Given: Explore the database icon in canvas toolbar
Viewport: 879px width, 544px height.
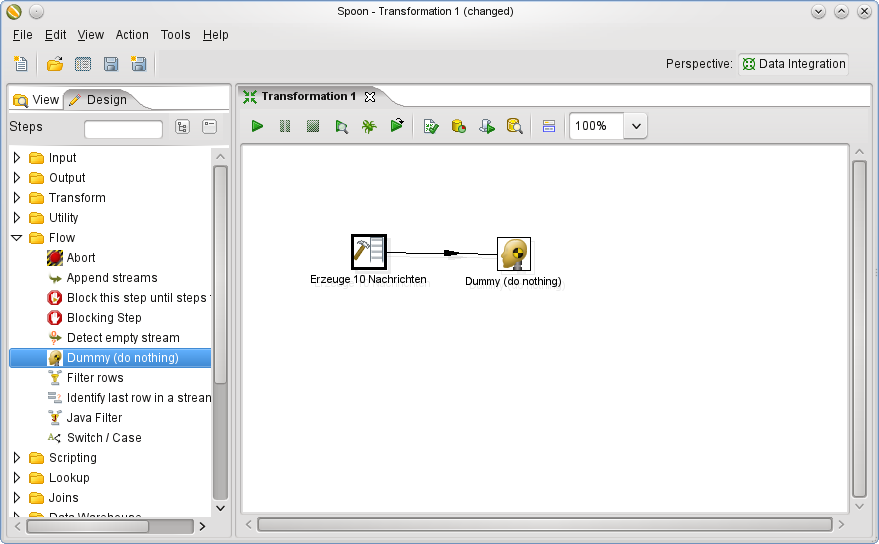Looking at the screenshot, I should [515, 126].
